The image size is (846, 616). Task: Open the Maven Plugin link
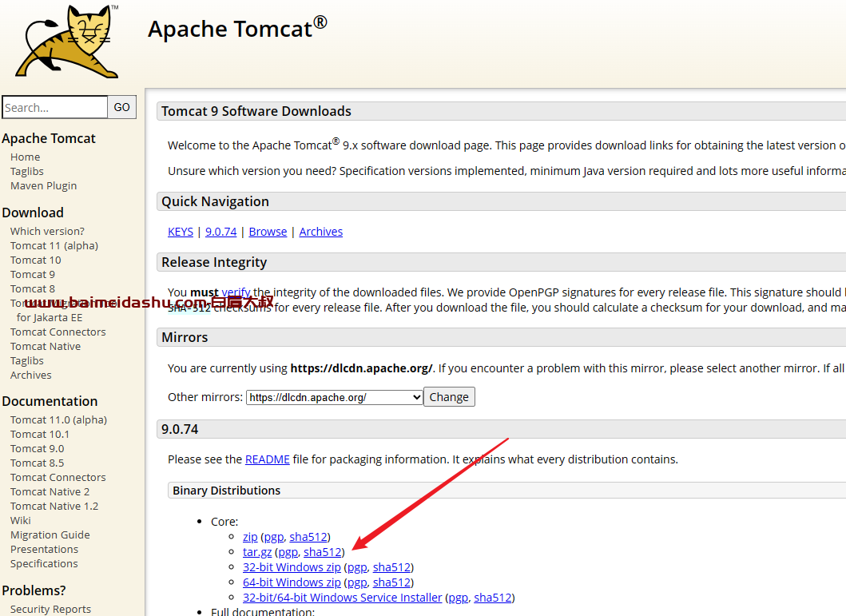coord(44,186)
